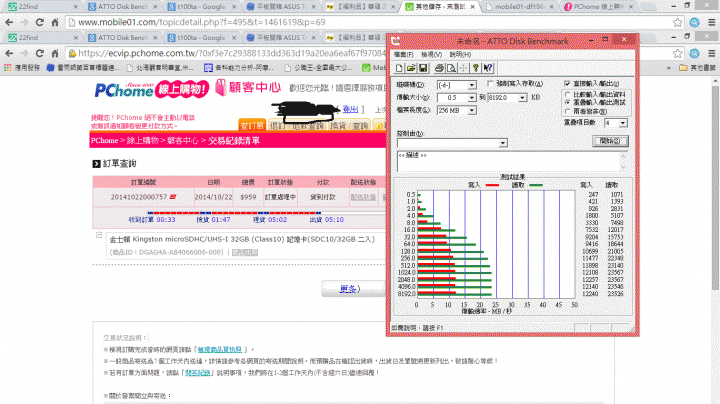This screenshot has height=404, width=720.
Task: Click the ATTO Disk Benchmark title bar icon
Action: tap(395, 41)
